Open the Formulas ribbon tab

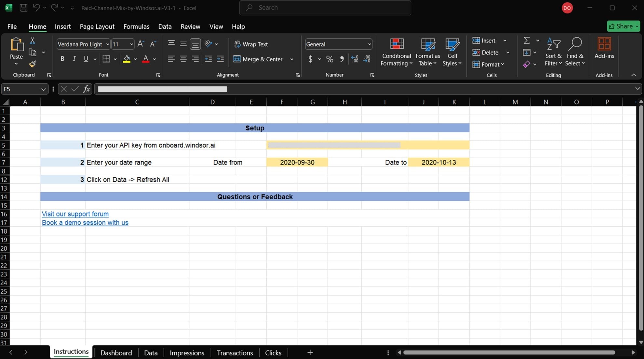[136, 27]
